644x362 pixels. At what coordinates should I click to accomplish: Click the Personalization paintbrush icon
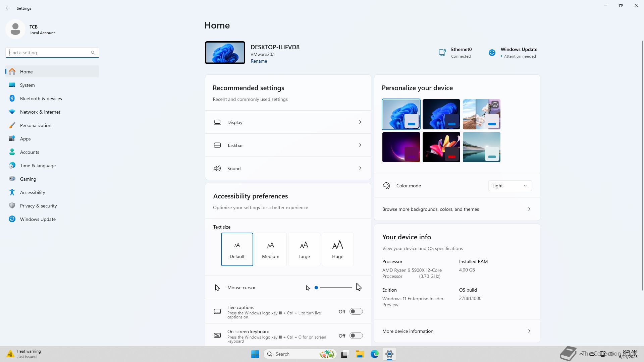pos(12,125)
